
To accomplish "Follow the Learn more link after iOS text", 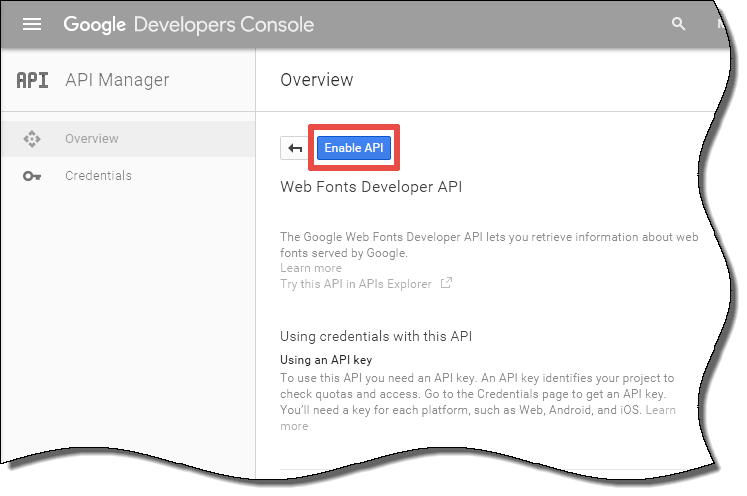I will point(660,410).
